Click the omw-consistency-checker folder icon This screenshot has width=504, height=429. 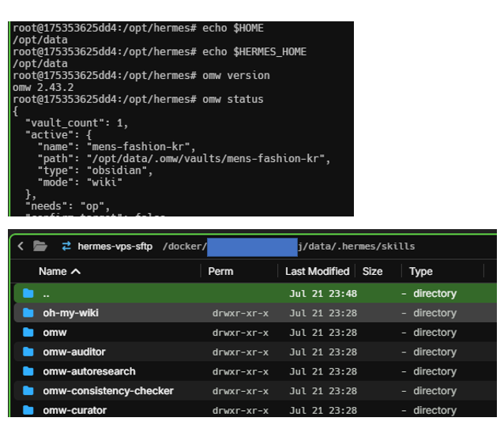click(28, 391)
